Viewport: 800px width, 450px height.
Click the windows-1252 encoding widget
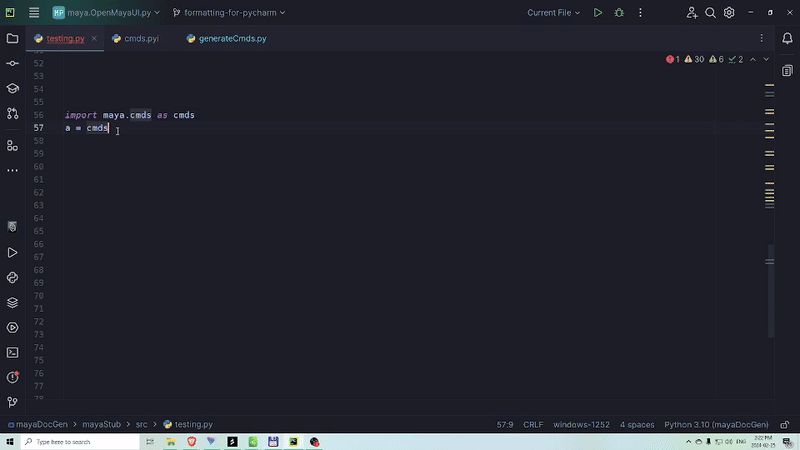(x=581, y=424)
